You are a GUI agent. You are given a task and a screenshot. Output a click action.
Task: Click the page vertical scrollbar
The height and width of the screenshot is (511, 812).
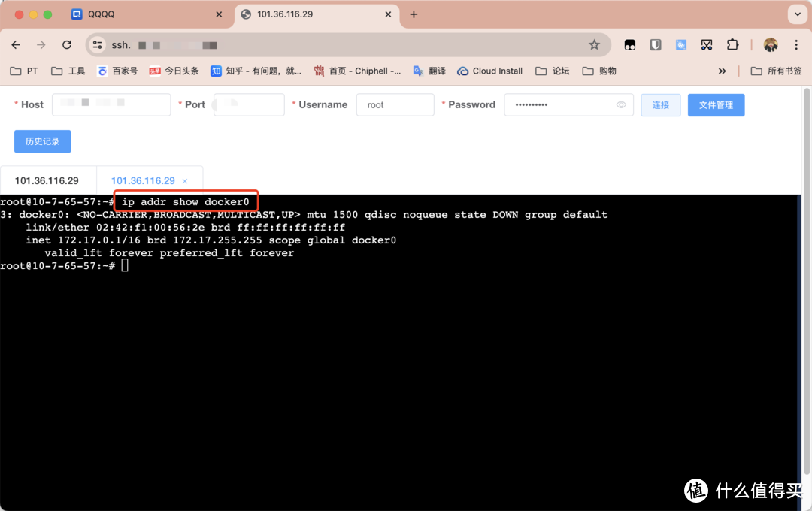point(806,282)
